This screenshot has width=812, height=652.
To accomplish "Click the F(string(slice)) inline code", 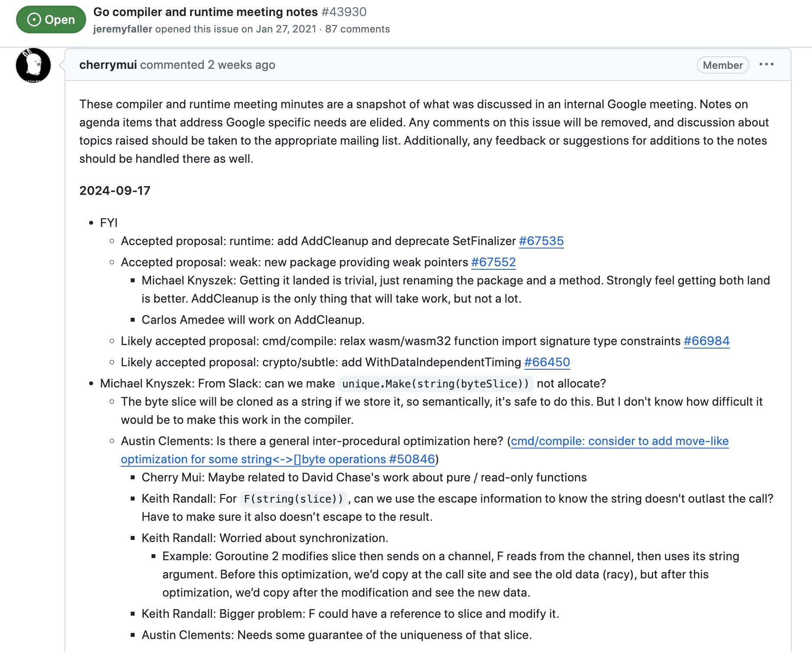I will [x=293, y=499].
